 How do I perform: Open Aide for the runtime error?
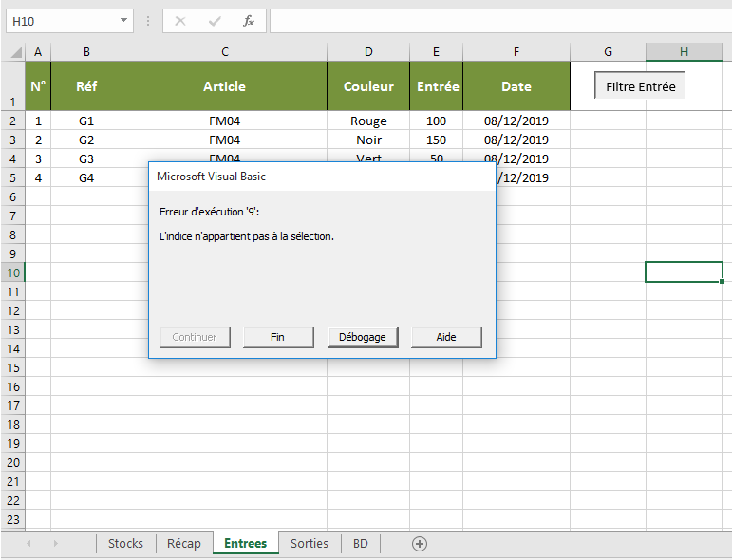click(446, 337)
